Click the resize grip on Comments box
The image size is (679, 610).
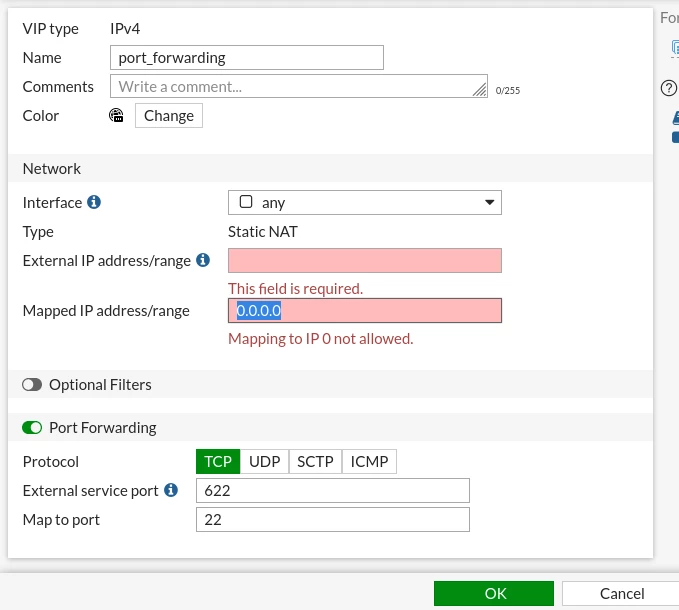[x=479, y=90]
